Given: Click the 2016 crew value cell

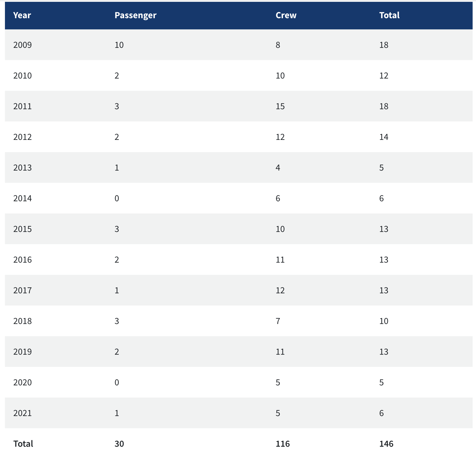Looking at the screenshot, I should point(280,260).
